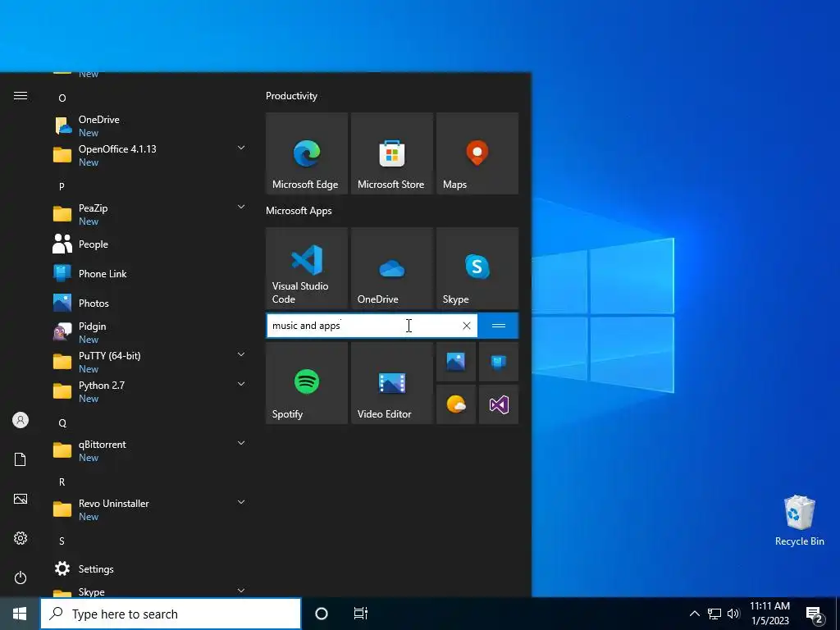Expand the Skype folder in the apps list
840x630 pixels.
coord(241,591)
